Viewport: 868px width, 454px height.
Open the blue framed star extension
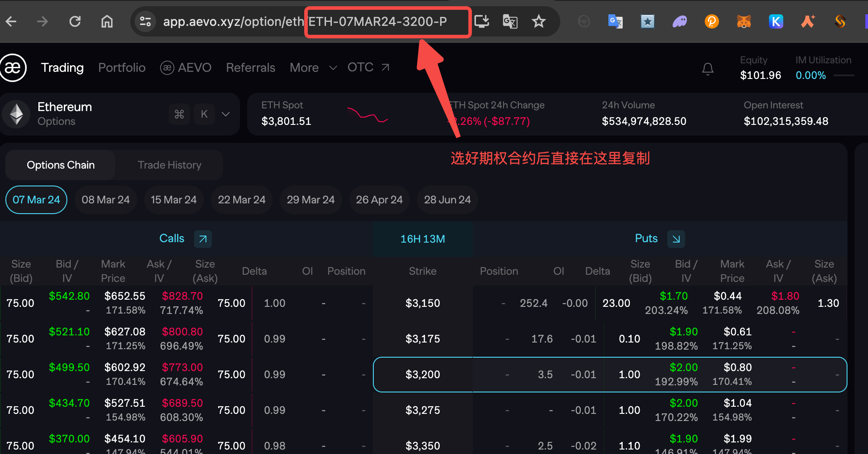pos(648,21)
